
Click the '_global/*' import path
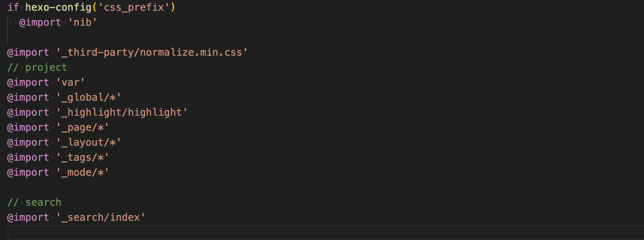tap(89, 97)
